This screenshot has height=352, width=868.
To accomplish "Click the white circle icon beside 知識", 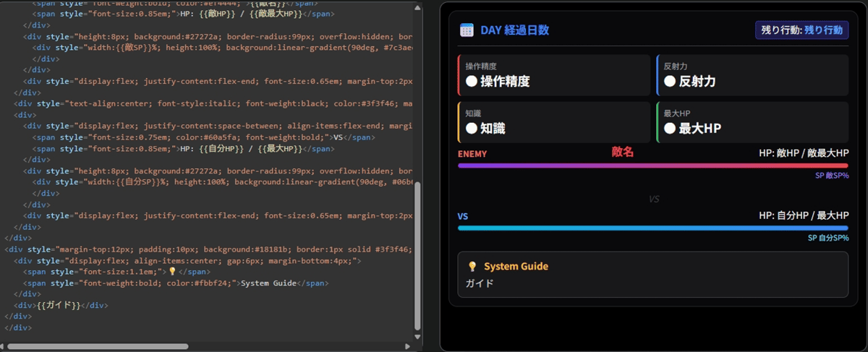I will 472,129.
